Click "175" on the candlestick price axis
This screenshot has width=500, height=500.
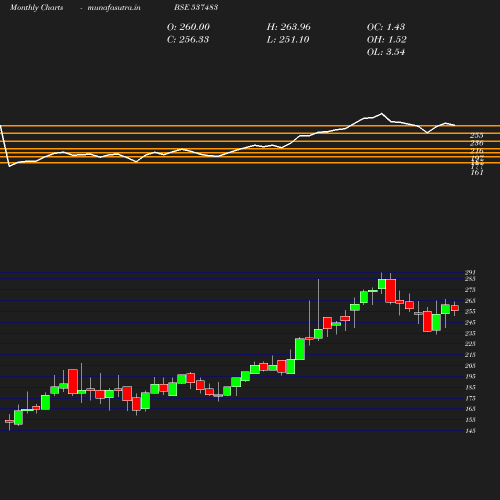pyautogui.click(x=470, y=398)
